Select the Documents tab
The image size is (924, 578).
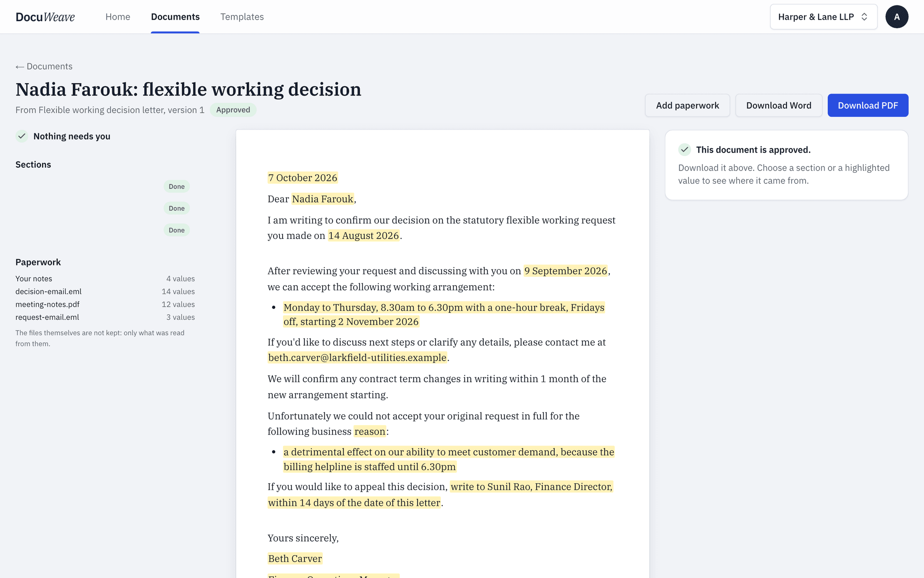[x=175, y=17]
